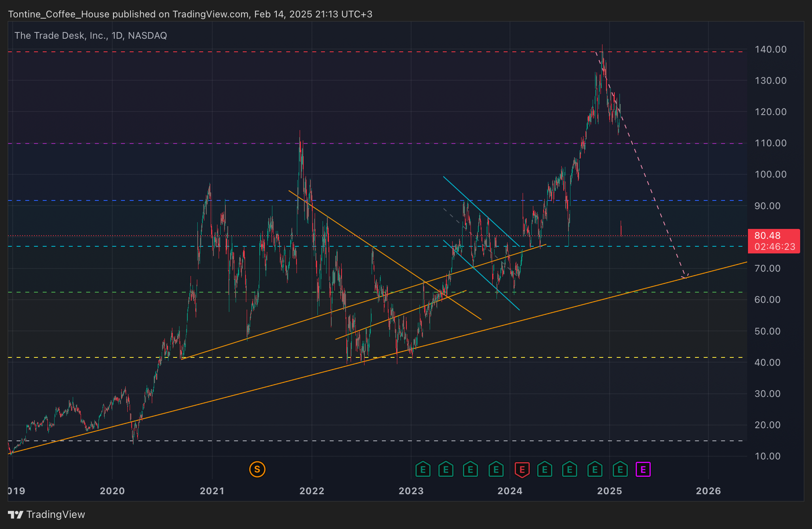Click the 90.00 price axis label
The height and width of the screenshot is (529, 812).
tap(767, 206)
